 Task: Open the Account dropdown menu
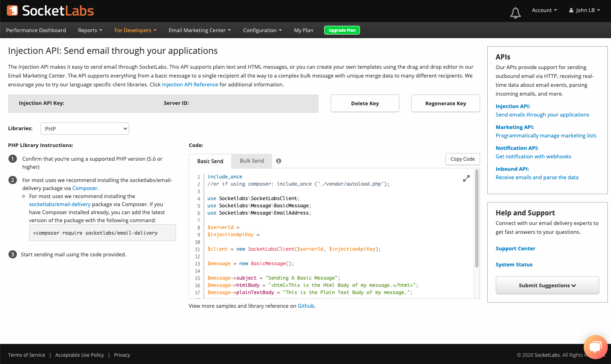[544, 10]
